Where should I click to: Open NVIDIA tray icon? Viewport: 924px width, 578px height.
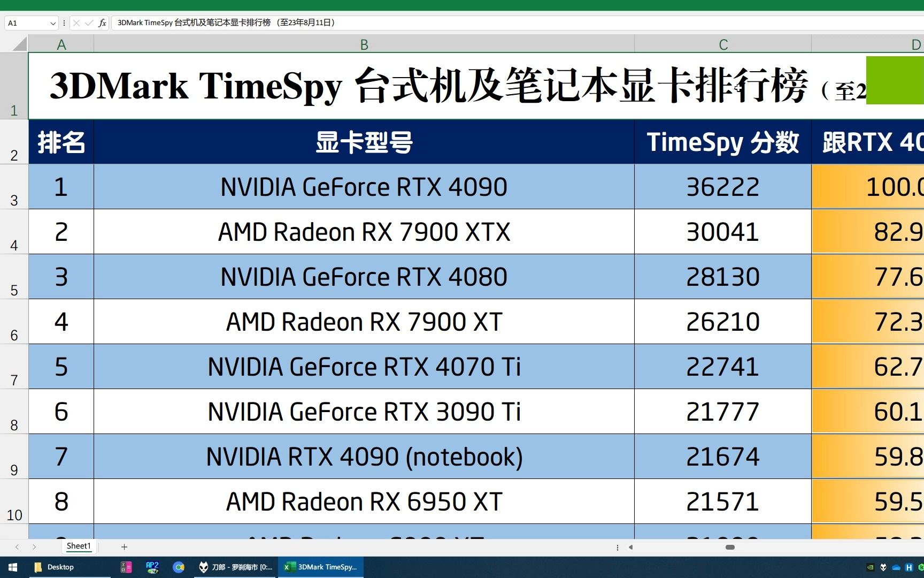[x=870, y=567]
